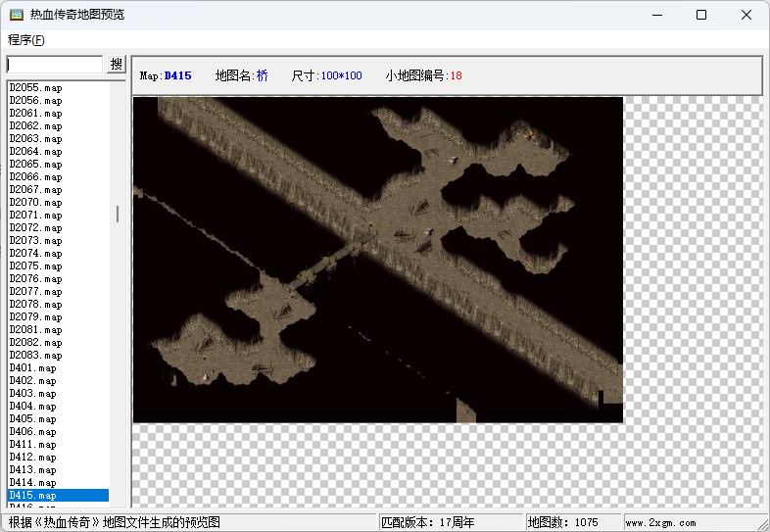Select D411.map in the list

[x=58, y=445]
